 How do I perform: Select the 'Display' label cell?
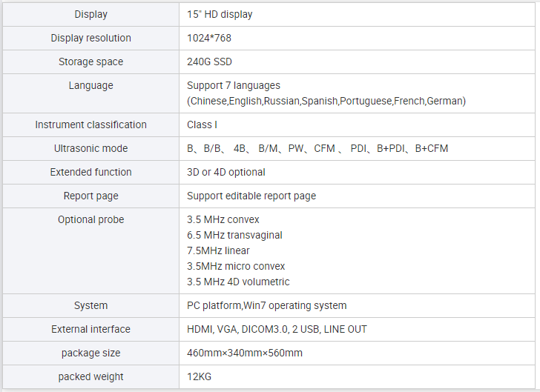pos(91,15)
